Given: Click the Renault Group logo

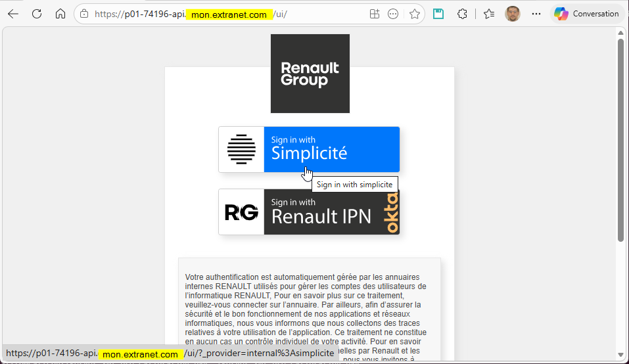Looking at the screenshot, I should (x=310, y=74).
